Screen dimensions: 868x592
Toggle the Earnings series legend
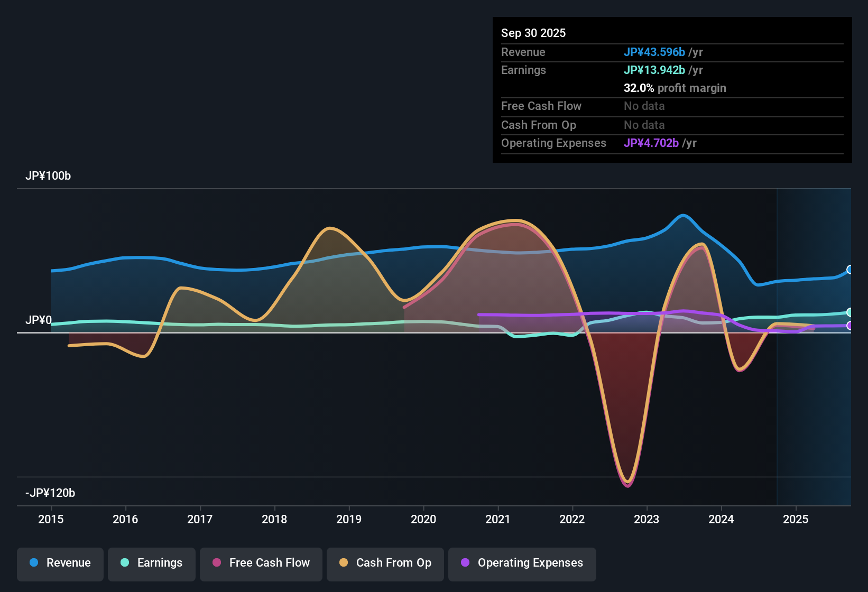(x=152, y=563)
